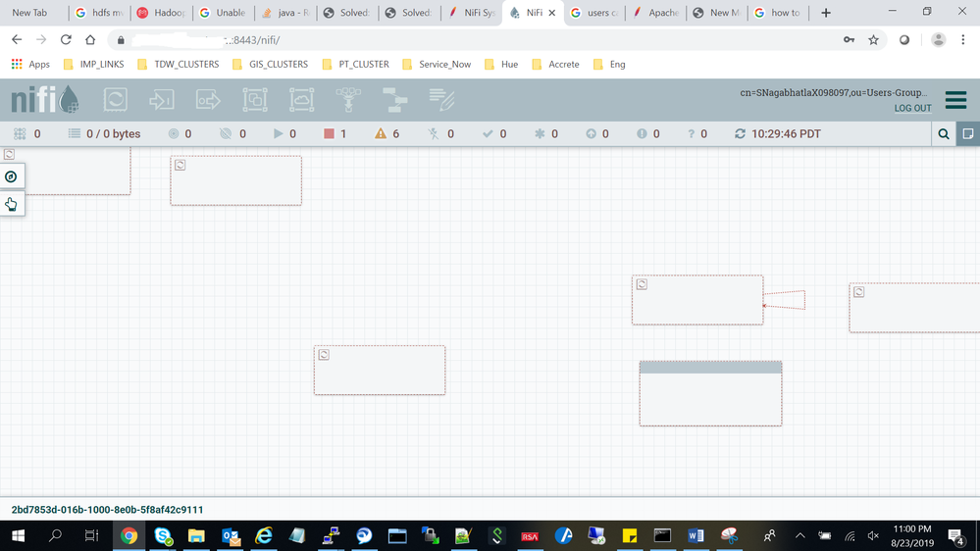Open the IMP_LINKS bookmark folder
The image size is (980, 551).
94,65
